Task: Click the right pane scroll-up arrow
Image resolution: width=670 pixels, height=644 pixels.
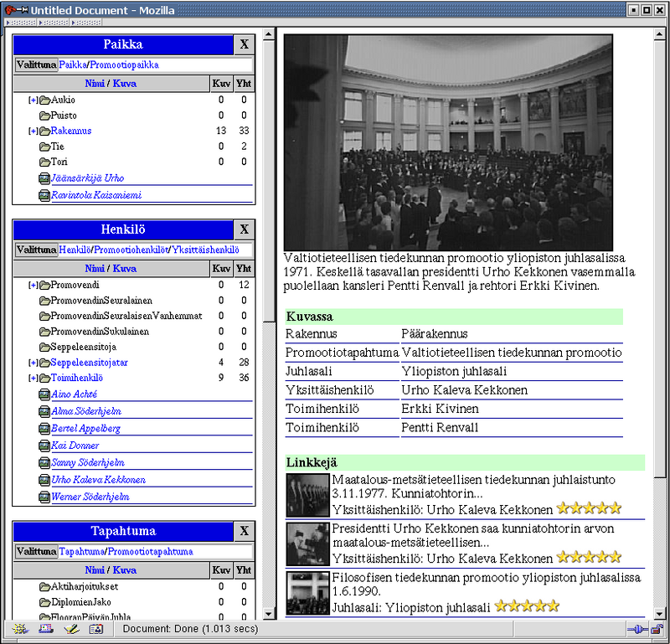Action: click(x=660, y=33)
